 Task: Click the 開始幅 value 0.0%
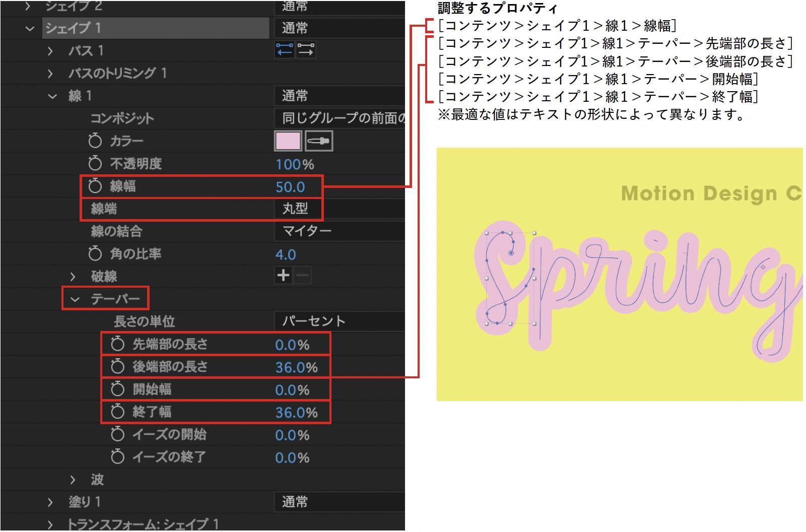point(292,390)
